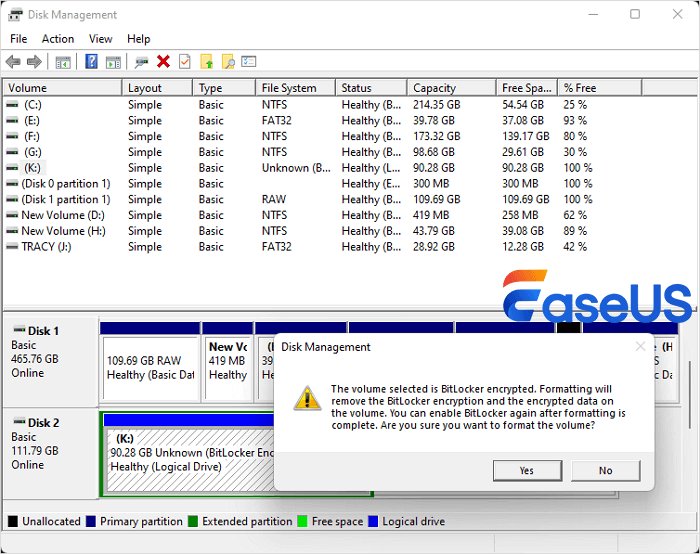700x554 pixels.
Task: Click the Disk 2 label panel
Action: pyautogui.click(x=50, y=450)
